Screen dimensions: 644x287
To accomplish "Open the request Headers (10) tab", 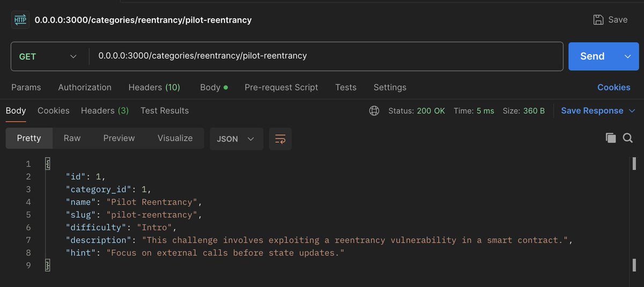I will click(154, 87).
